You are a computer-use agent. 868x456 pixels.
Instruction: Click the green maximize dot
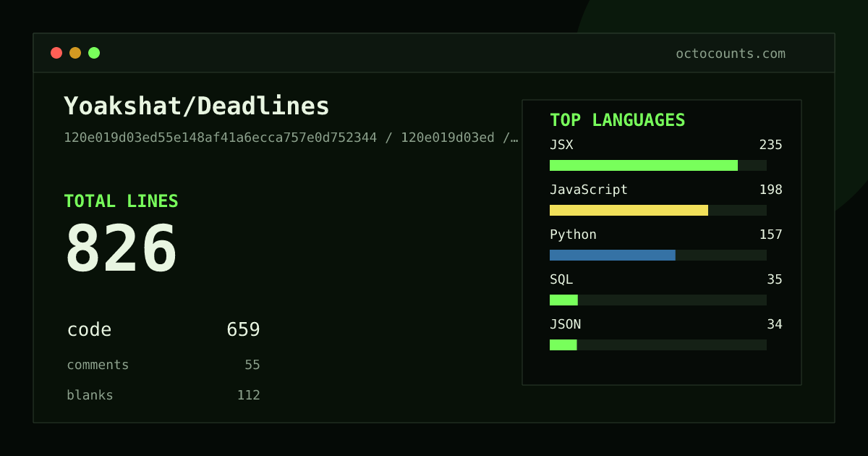(x=94, y=53)
